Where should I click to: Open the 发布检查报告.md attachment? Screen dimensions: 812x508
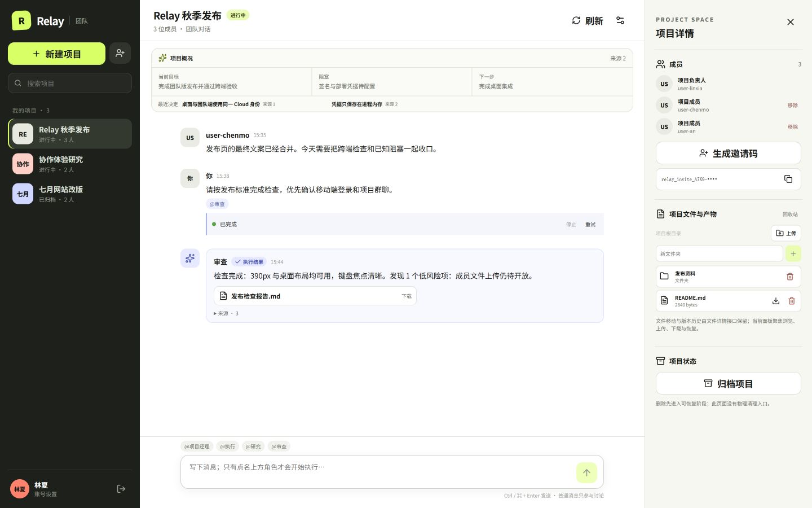coord(315,296)
